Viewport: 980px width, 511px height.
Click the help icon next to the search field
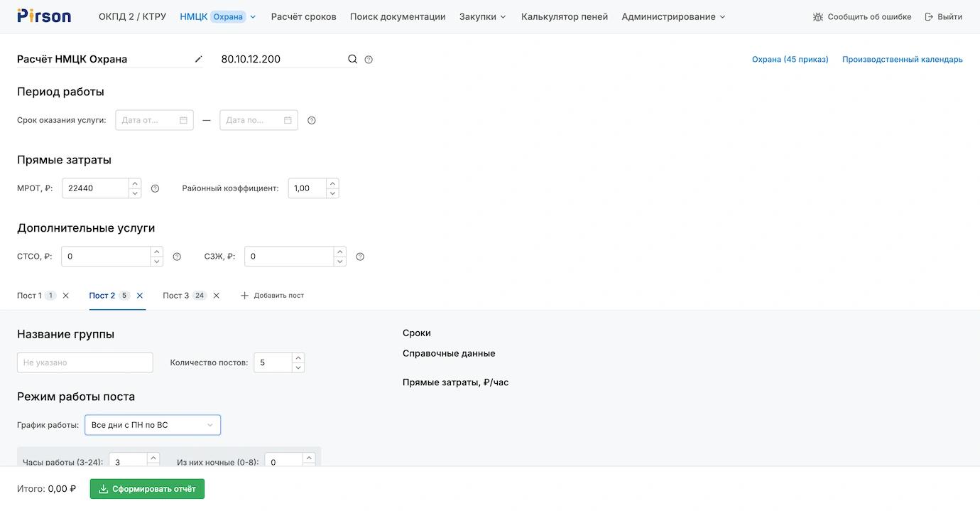[369, 60]
